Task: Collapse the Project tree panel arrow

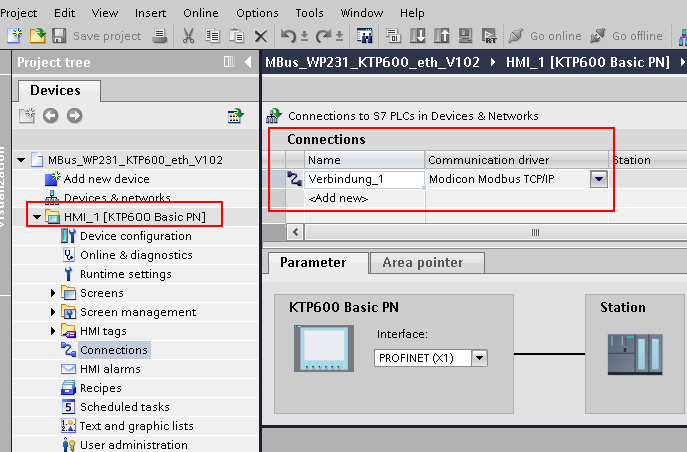Action: pyautogui.click(x=248, y=62)
